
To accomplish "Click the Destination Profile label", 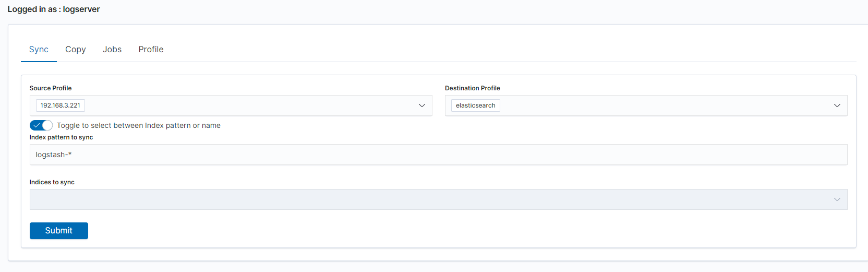I will [x=472, y=88].
